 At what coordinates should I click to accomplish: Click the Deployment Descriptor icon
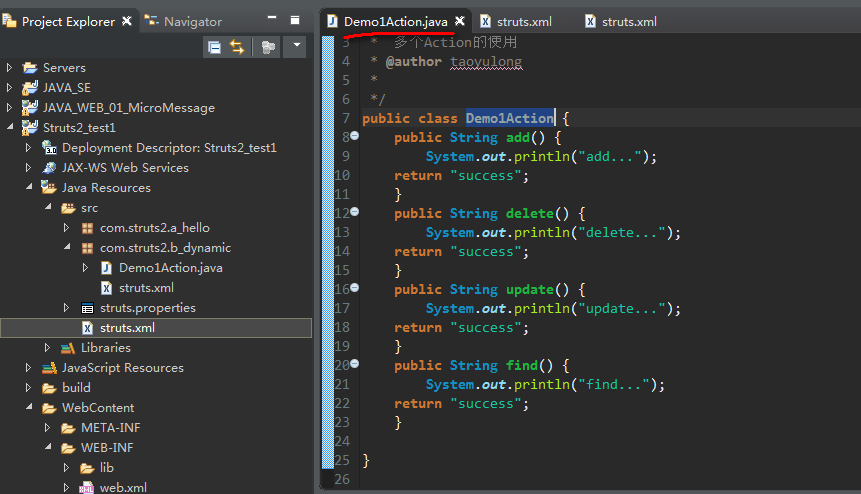coord(49,148)
